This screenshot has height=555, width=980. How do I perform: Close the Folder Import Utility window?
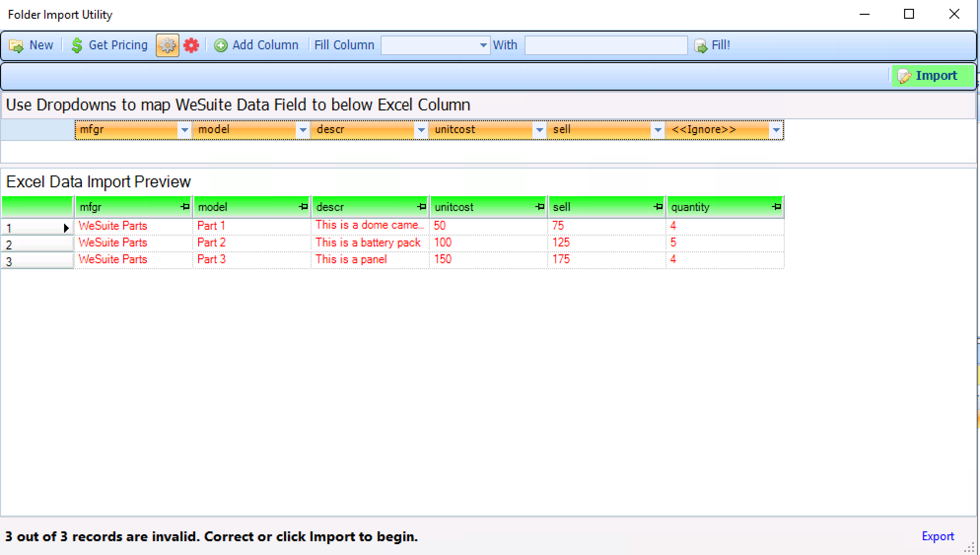click(x=954, y=14)
